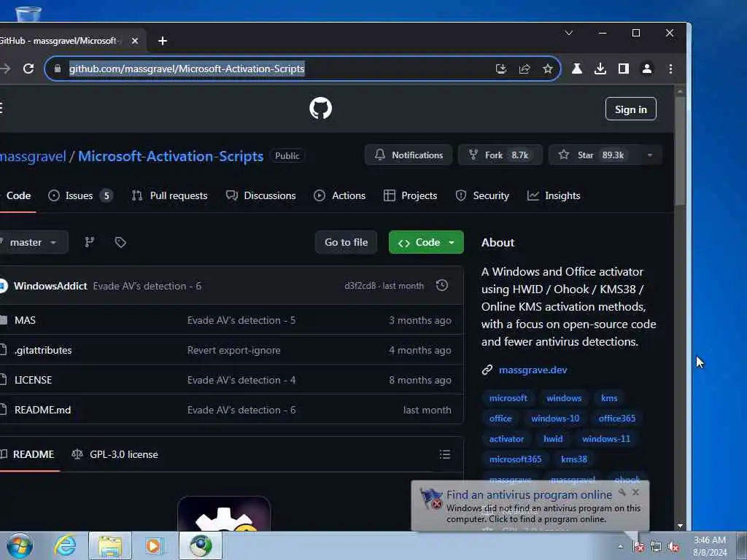
Task: Click the scrollbar down arrow
Action: click(x=681, y=526)
